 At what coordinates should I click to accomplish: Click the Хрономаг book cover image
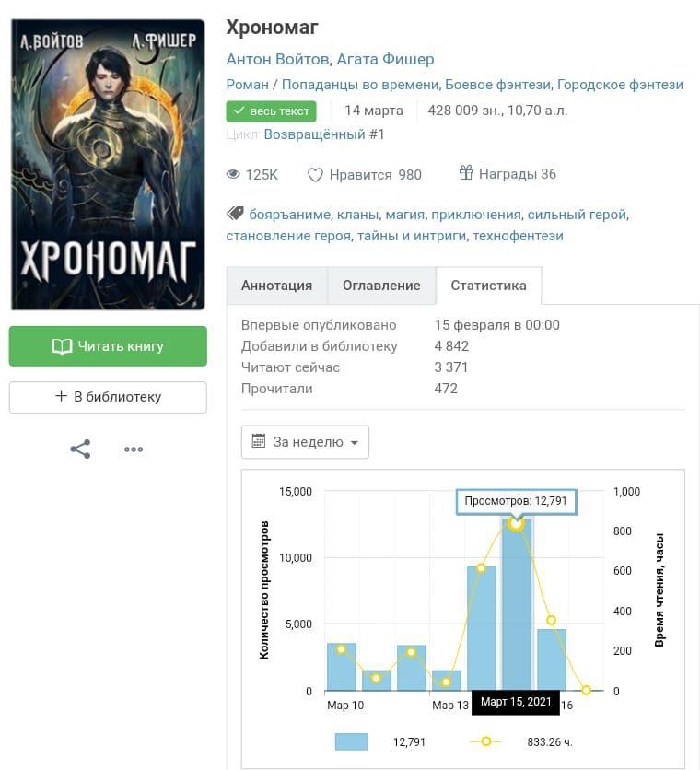(108, 165)
